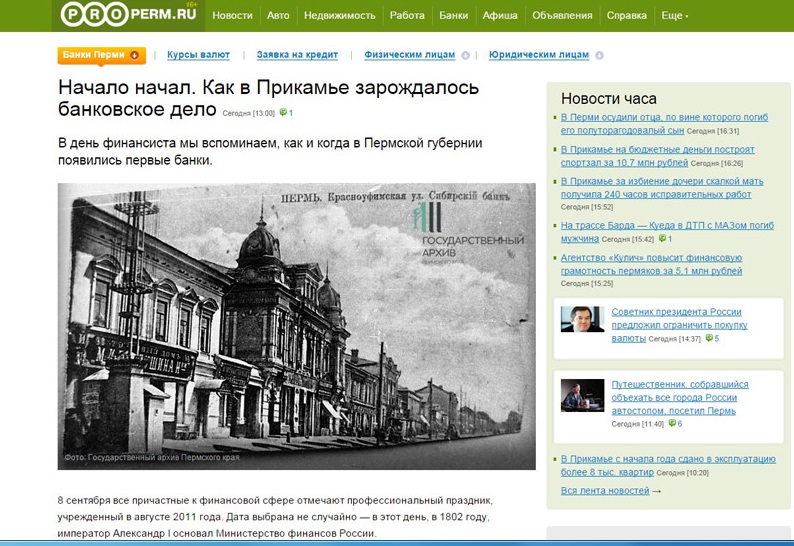
Task: Click the Советник президента России news thumbnail
Action: (x=582, y=319)
